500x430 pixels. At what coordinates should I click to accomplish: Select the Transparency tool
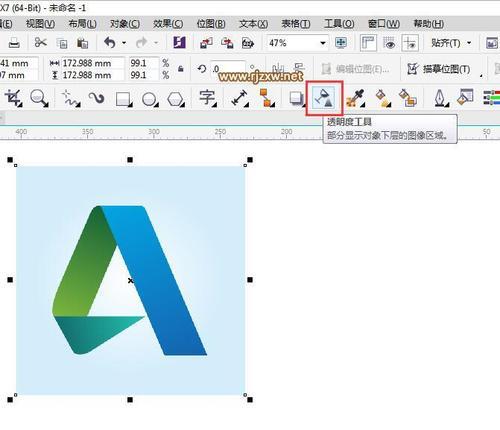324,98
